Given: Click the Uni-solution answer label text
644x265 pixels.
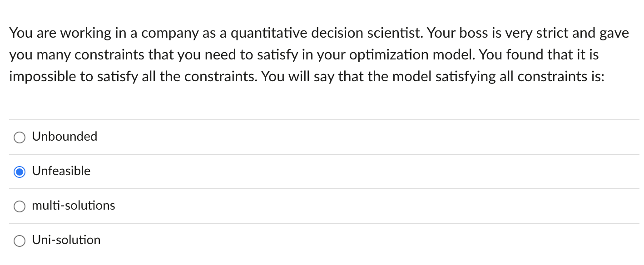Looking at the screenshot, I should point(66,240).
